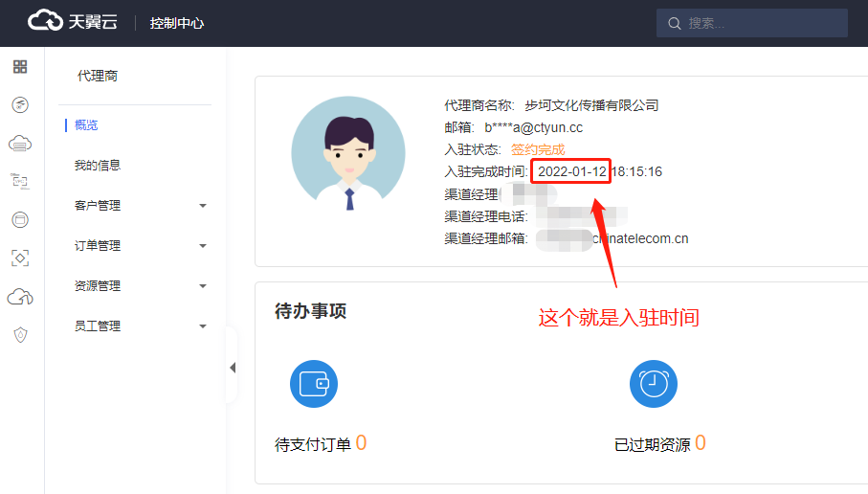Screen dimensions: 868x494
Task: Click the alarm clock icon for 已过期资源
Action: [653, 384]
